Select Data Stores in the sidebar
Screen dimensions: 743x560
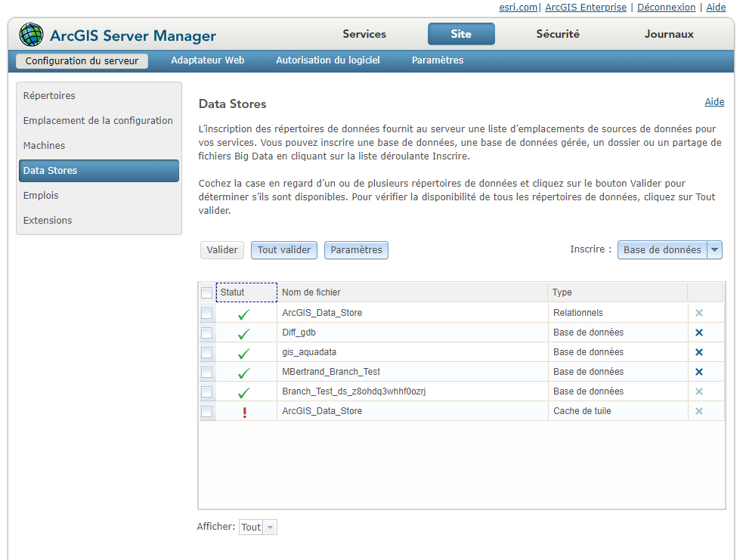tap(98, 171)
